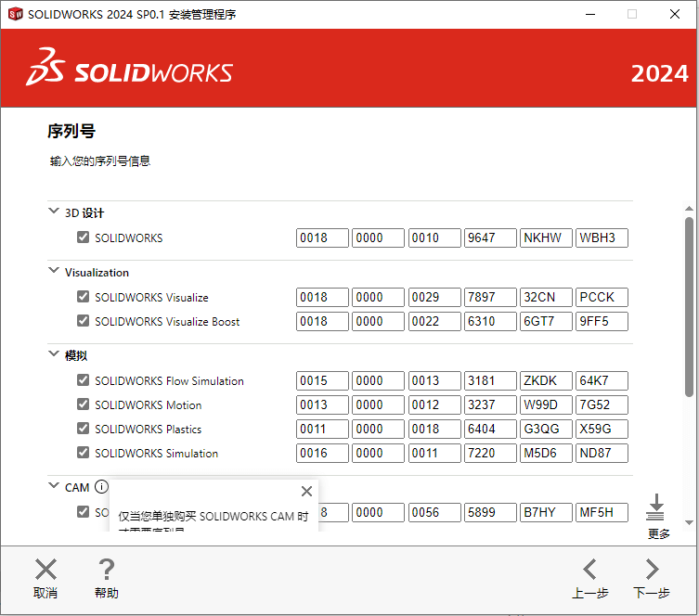Click CAM serial field MF5H
The height and width of the screenshot is (616, 699).
point(602,513)
